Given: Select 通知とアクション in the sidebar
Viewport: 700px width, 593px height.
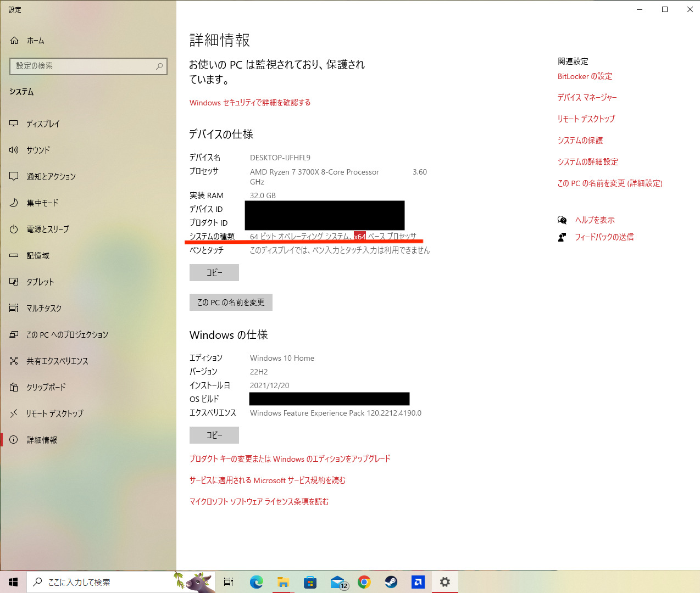Looking at the screenshot, I should 51,176.
